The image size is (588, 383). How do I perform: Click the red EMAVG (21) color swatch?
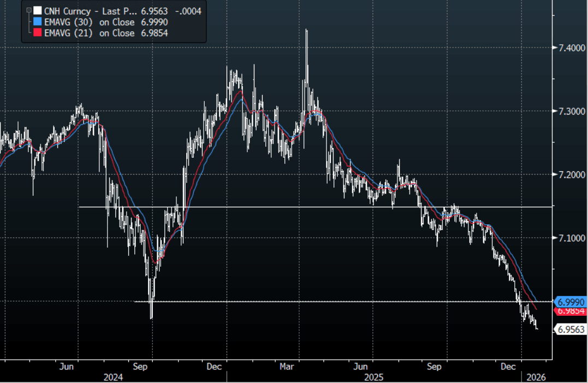[x=37, y=33]
